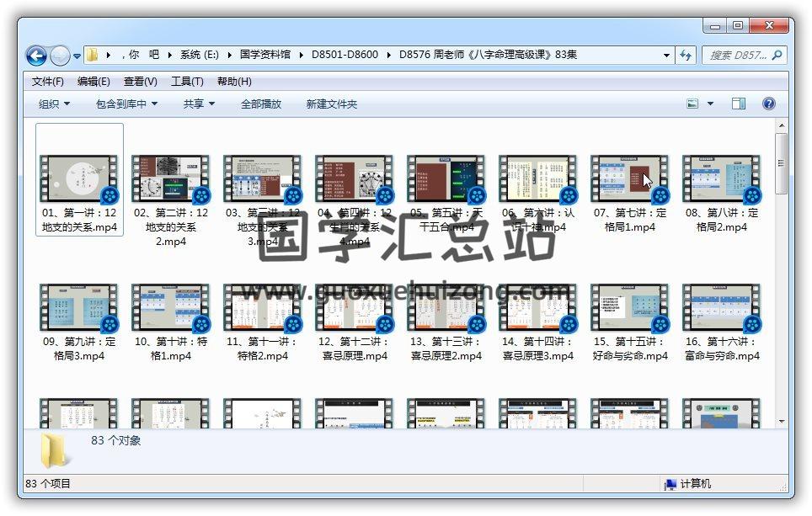The image size is (812, 516).
Task: Click the Back navigation arrow button
Action: tap(36, 56)
